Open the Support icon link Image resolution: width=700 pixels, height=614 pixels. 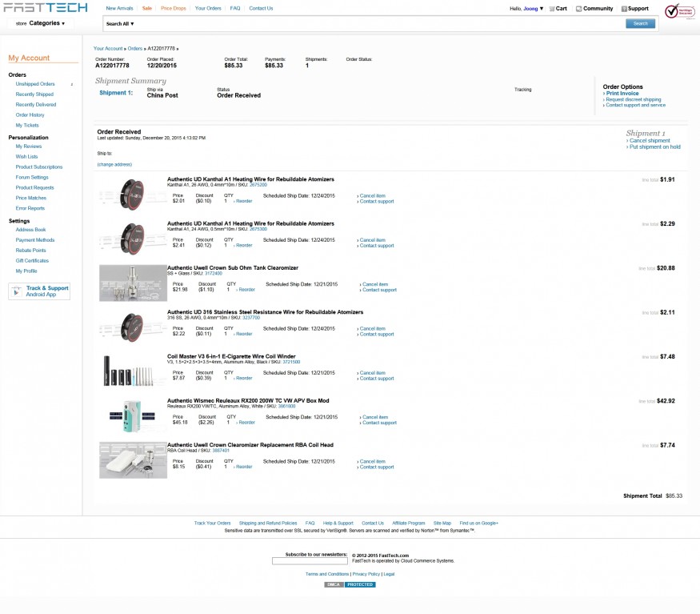click(634, 9)
